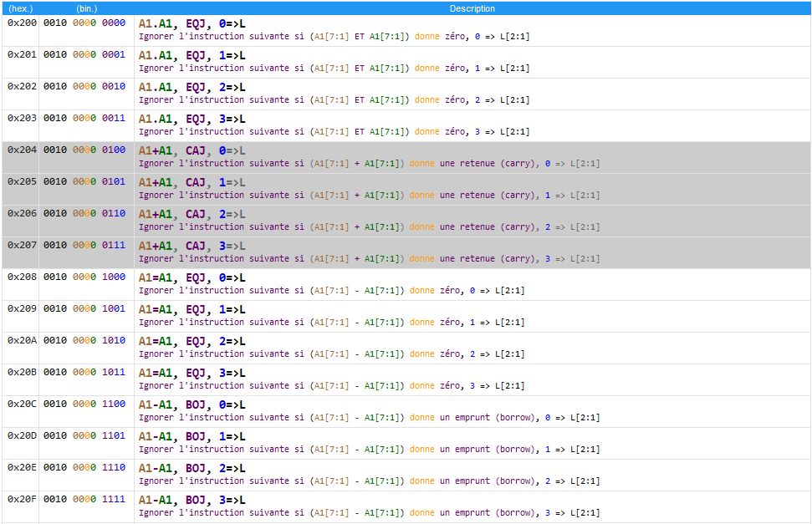The width and height of the screenshot is (812, 524).
Task: Click binary value 0010 0000 0110
Action: (84, 213)
